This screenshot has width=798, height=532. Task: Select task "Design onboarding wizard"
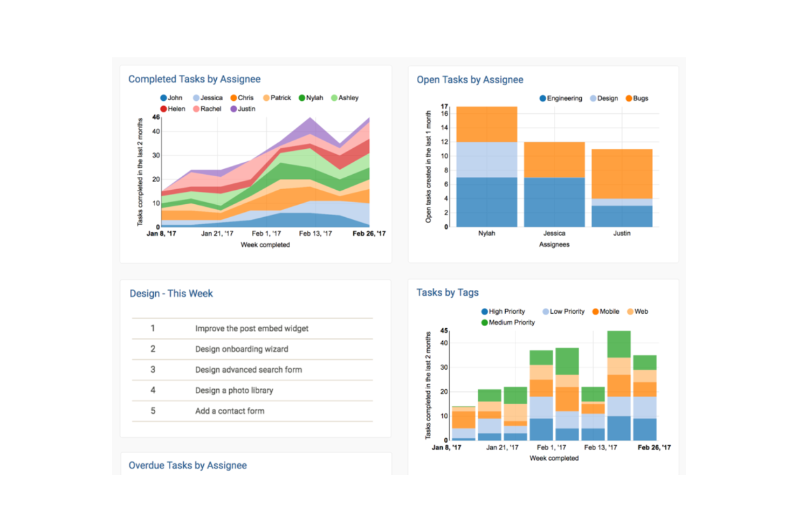241,349
